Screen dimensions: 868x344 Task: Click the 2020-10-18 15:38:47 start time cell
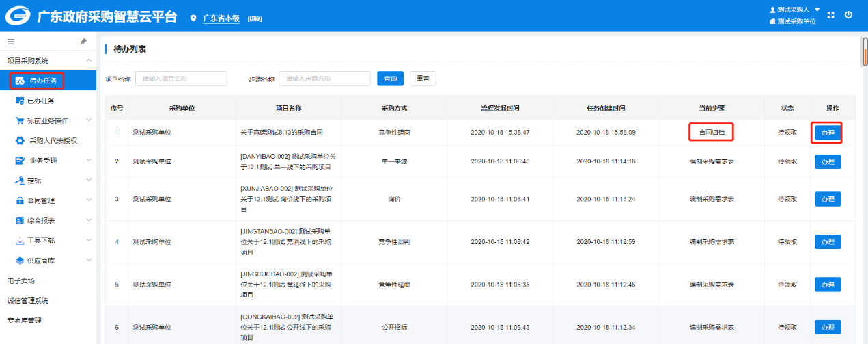(x=500, y=132)
